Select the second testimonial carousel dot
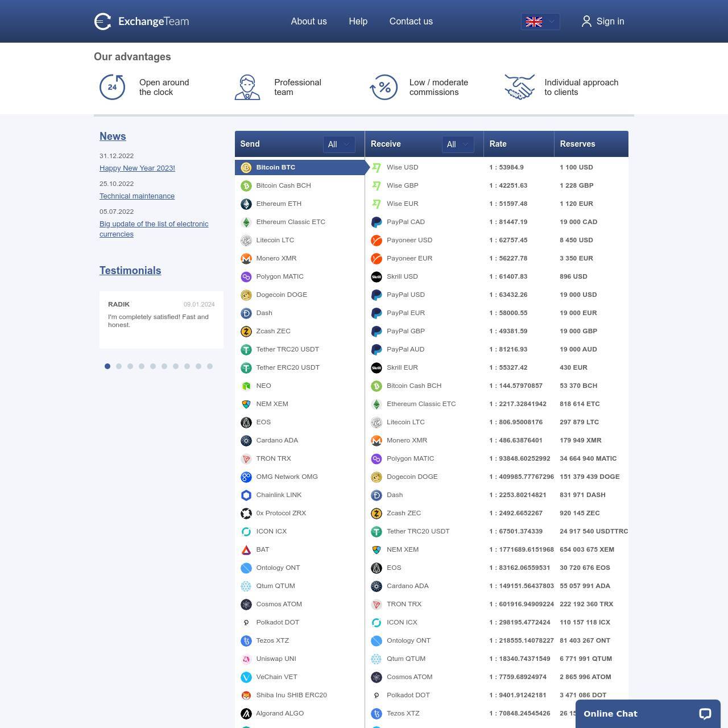Viewport: 728px width, 728px height. point(119,366)
